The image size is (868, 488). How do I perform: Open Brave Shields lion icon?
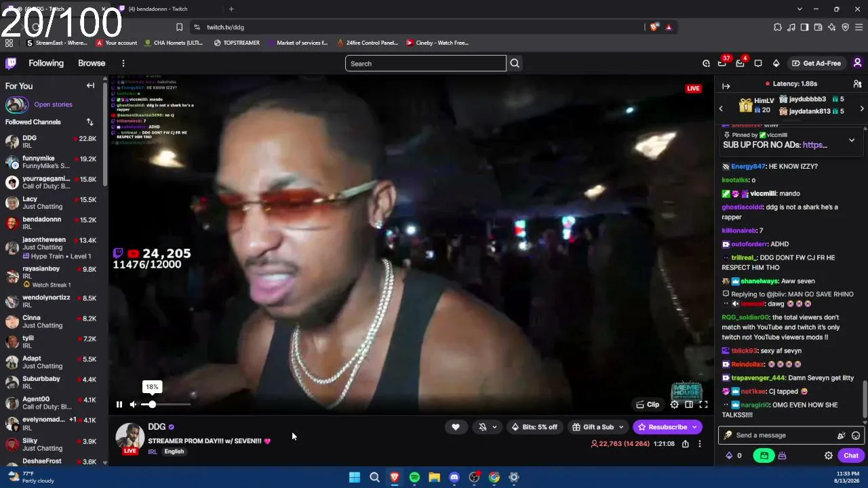pos(654,27)
